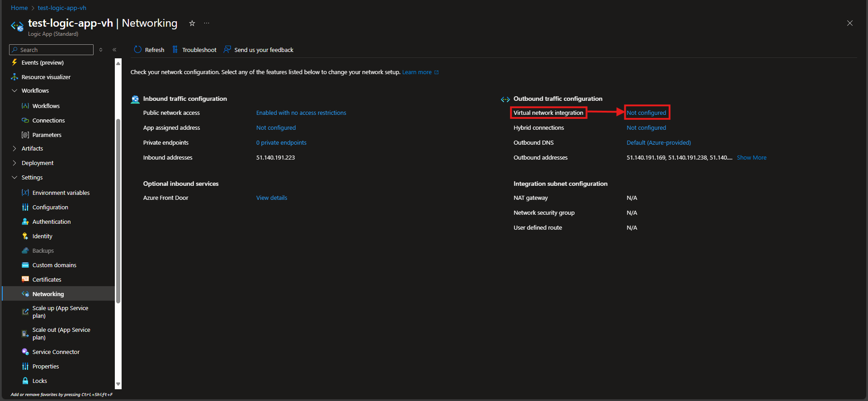Click the Troubleshoot tool icon
The width and height of the screenshot is (868, 401).
(x=175, y=50)
